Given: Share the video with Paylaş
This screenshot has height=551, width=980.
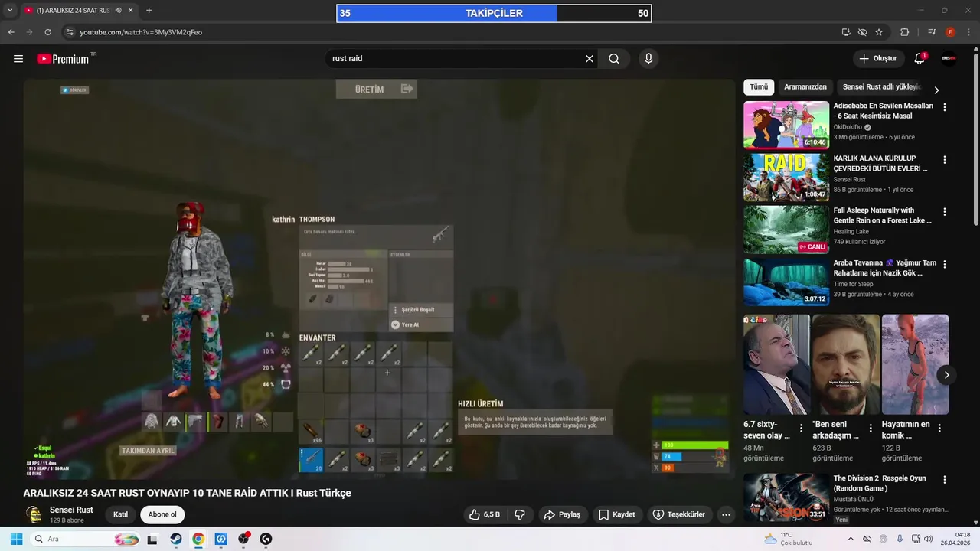Looking at the screenshot, I should pos(562,514).
